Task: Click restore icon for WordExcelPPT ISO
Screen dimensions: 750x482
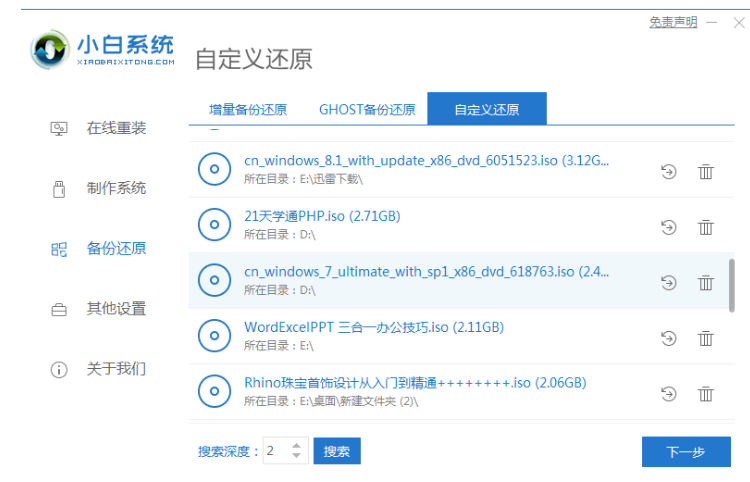Action: point(669,338)
